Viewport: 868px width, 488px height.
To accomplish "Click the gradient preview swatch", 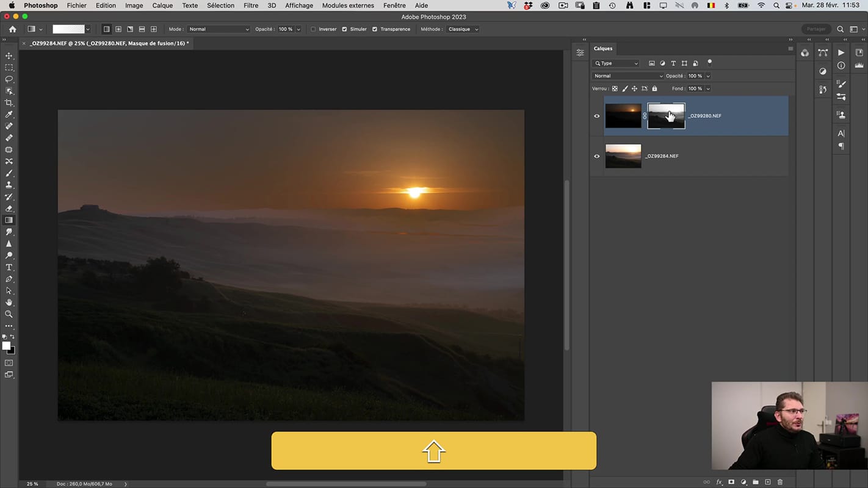I will coord(68,29).
